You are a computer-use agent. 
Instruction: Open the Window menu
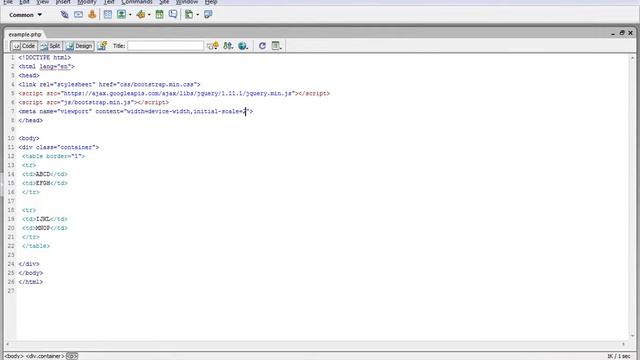187,2
